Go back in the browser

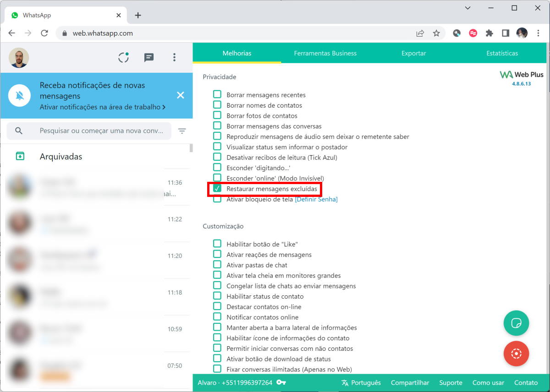point(12,33)
